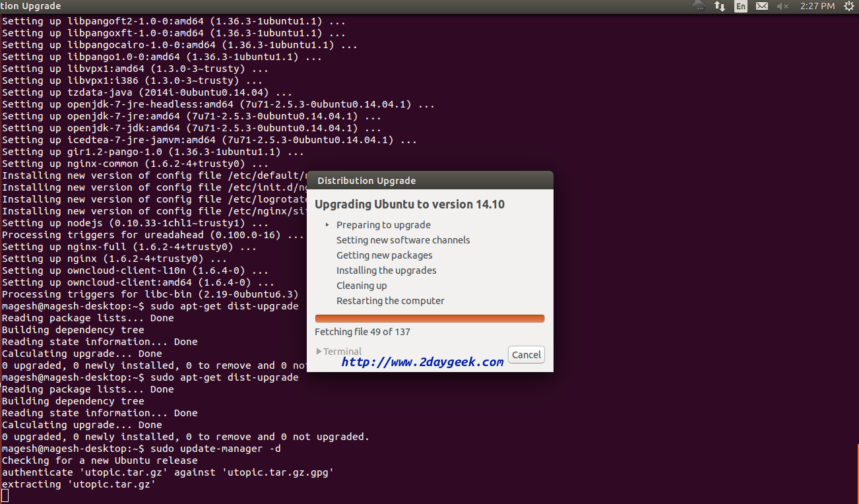
Task: Click the Restarting the computer step
Action: point(390,301)
